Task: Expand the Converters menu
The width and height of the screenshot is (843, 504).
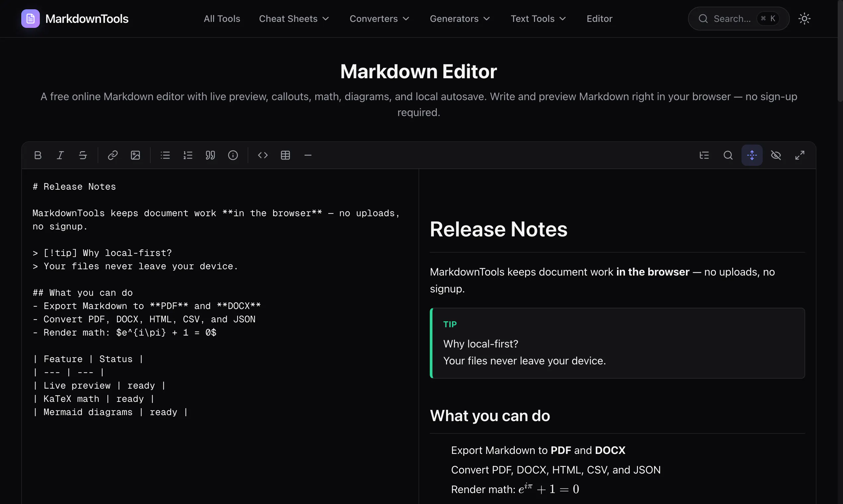Action: point(379,19)
